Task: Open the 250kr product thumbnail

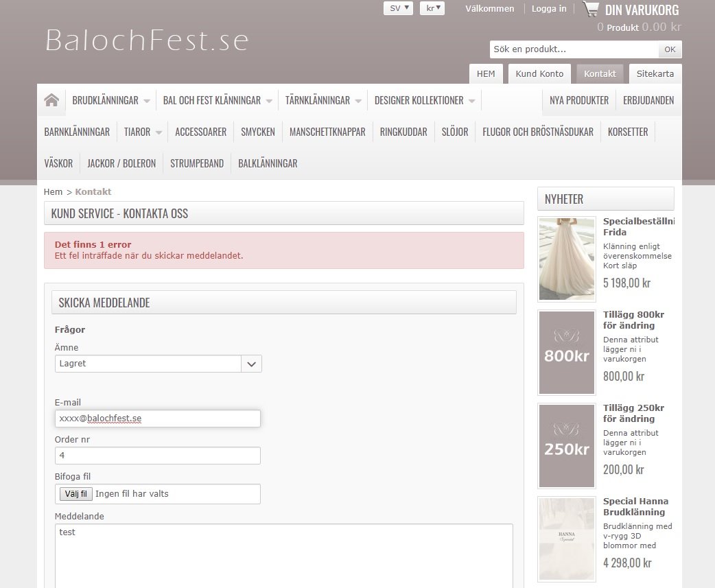Action: point(567,446)
